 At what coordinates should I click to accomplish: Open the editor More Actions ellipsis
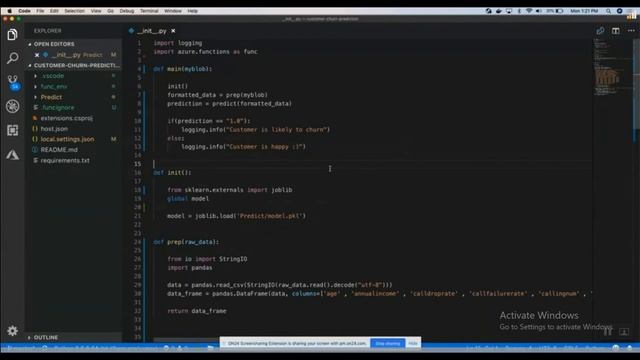point(631,31)
